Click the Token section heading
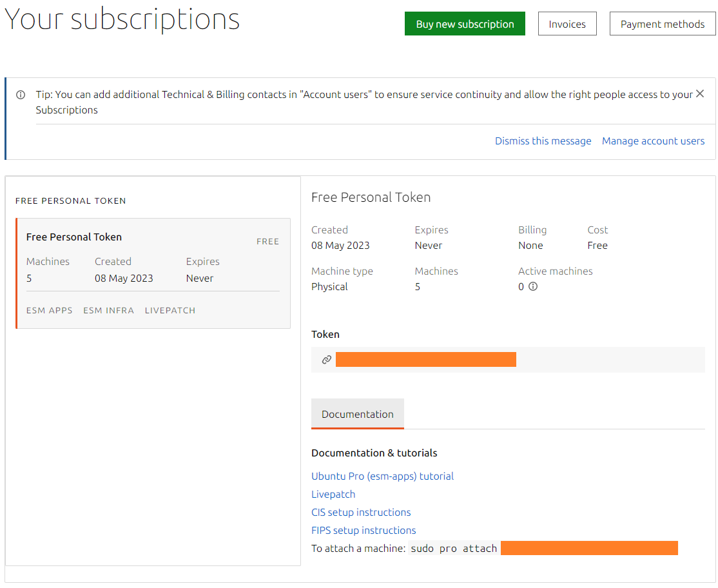 pos(325,335)
